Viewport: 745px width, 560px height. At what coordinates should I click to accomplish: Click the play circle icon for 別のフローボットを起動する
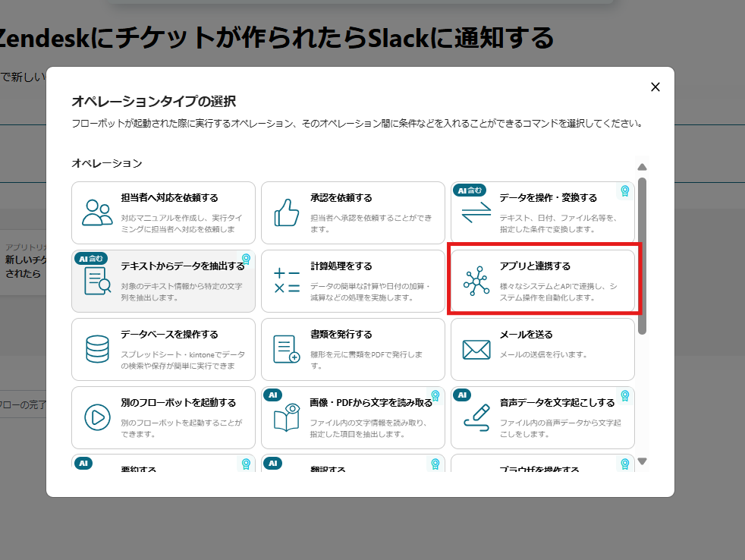[97, 417]
